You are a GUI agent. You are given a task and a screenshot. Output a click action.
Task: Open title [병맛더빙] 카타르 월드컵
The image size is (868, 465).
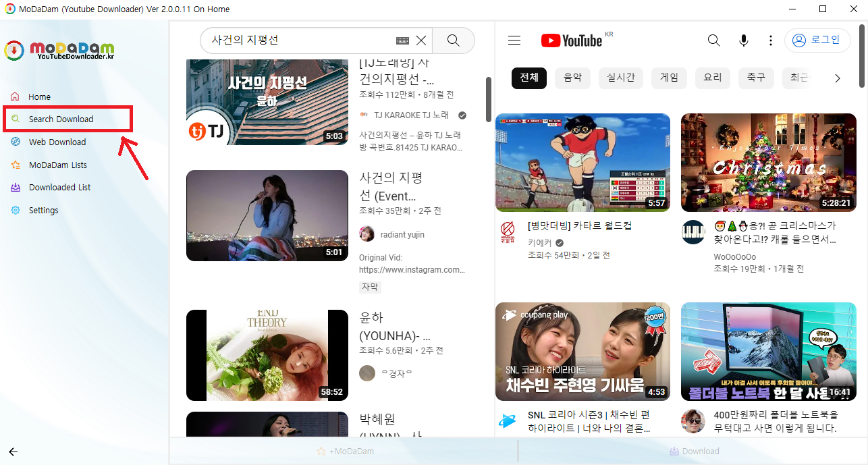coord(580,226)
